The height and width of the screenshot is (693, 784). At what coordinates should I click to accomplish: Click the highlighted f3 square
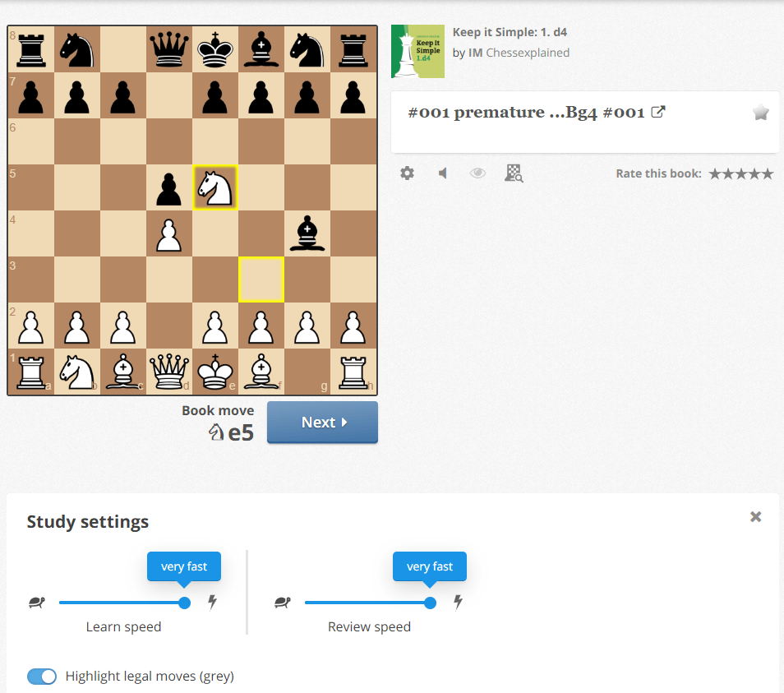[x=261, y=280]
